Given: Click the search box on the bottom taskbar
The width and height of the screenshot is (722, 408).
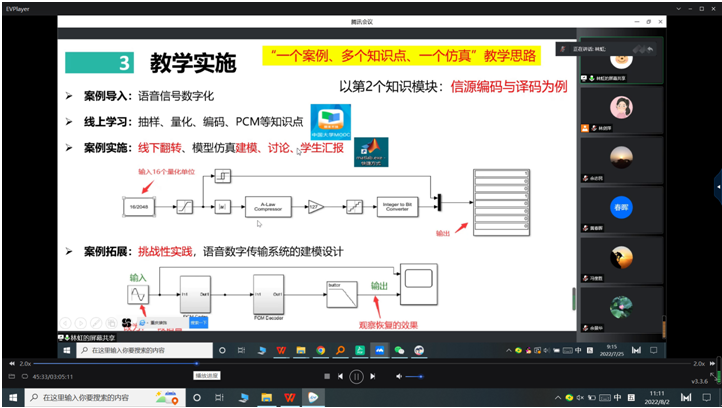Looking at the screenshot, I should coord(100,397).
